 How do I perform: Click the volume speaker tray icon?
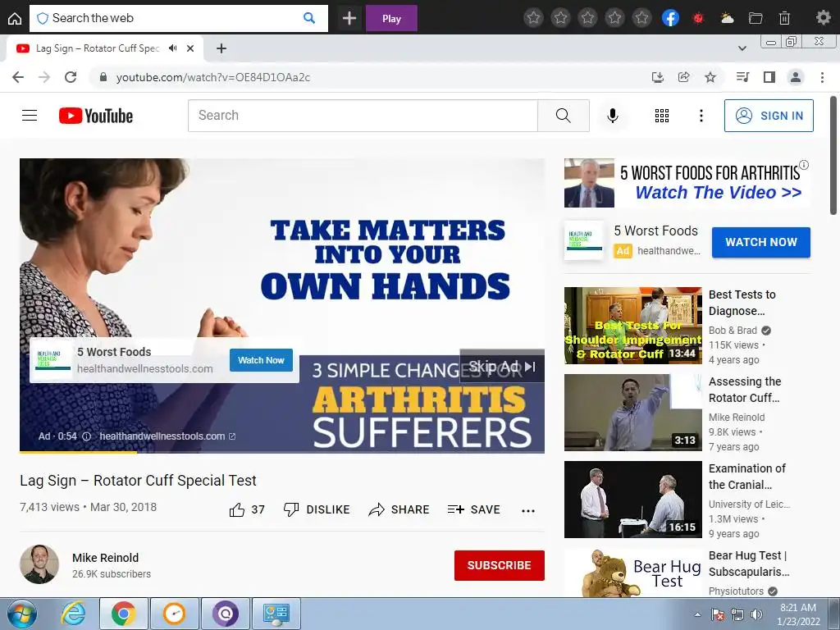tap(756, 614)
